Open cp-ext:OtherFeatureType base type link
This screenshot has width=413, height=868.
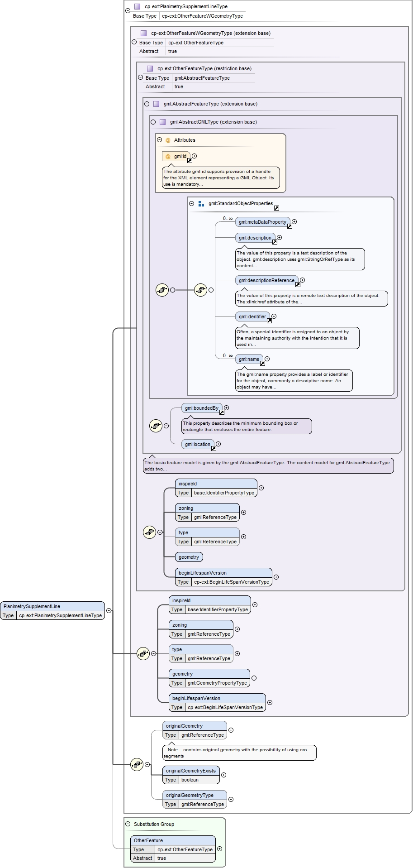click(x=196, y=43)
